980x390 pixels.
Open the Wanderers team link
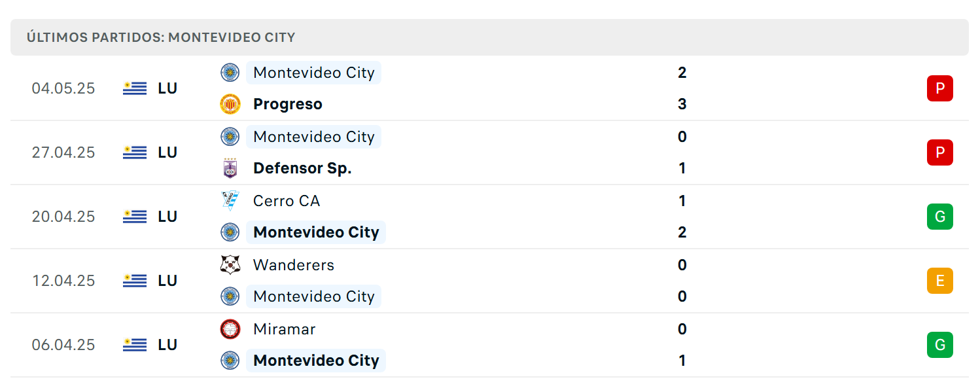coord(293,265)
